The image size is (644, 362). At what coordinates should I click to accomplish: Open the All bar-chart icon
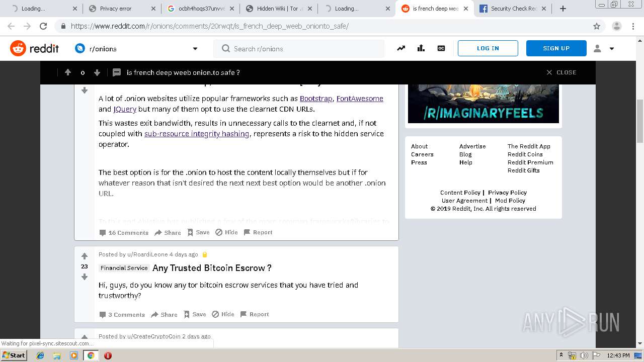421,48
